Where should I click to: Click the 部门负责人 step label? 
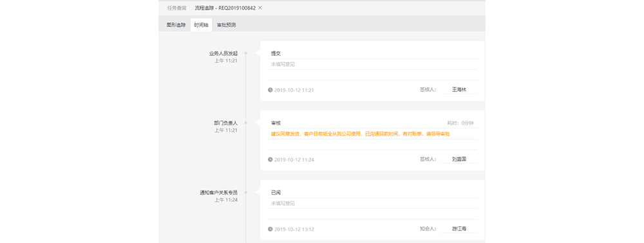225,123
